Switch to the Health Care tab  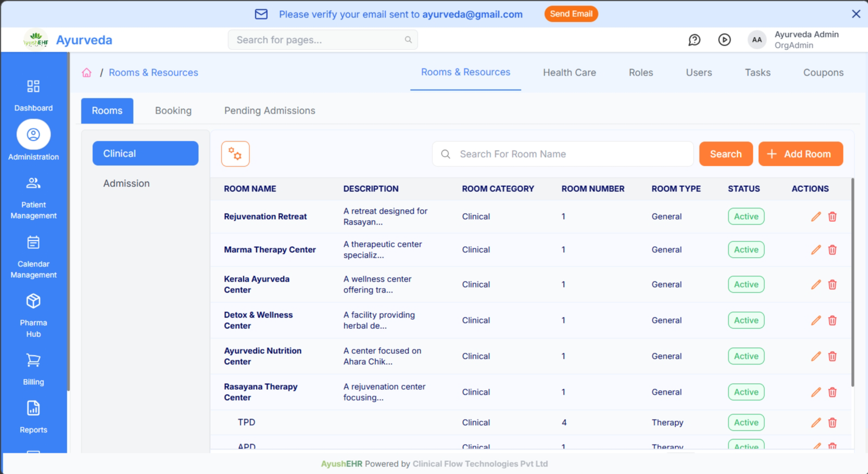(569, 72)
